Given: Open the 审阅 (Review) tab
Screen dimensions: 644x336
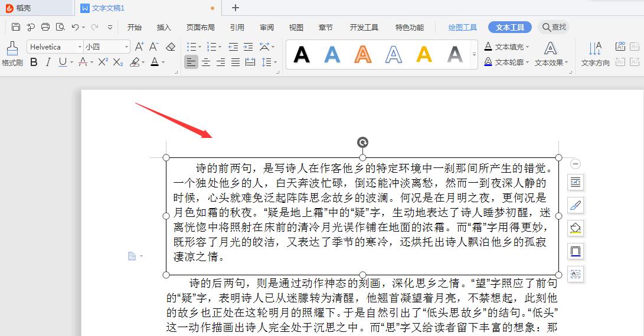Looking at the screenshot, I should [267, 27].
